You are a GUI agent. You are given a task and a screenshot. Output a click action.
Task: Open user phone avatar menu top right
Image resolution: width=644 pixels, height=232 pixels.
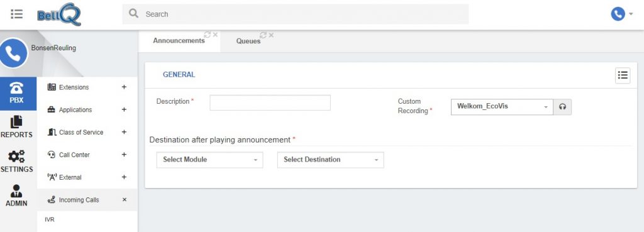tap(622, 14)
